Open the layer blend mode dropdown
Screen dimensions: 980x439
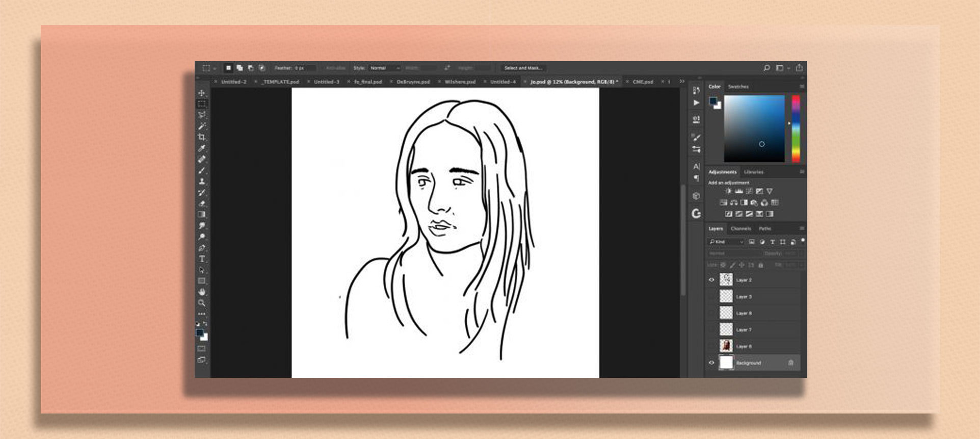coord(734,253)
